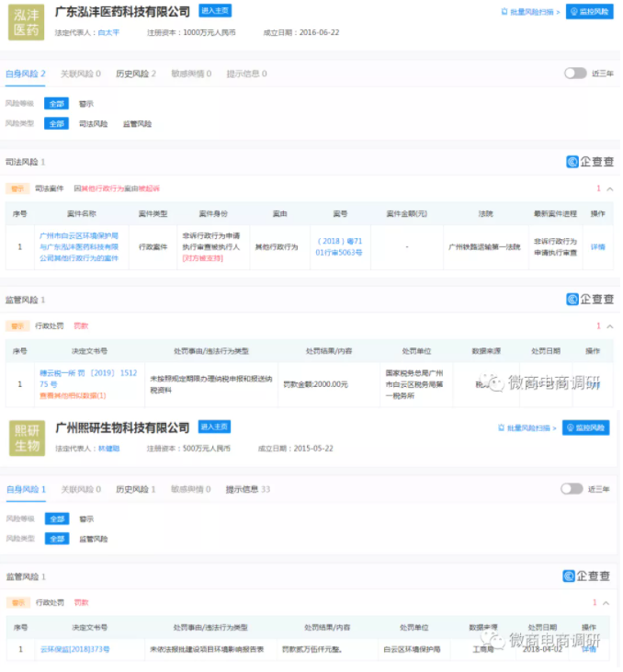Select the 自身风险 1 tab for 熙研生物
The height and width of the screenshot is (672, 623).
pos(27,490)
